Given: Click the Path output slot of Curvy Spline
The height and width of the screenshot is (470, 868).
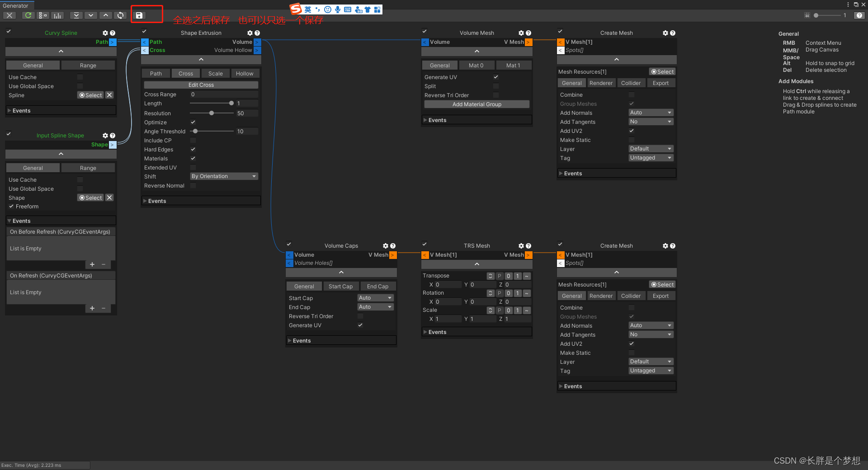Looking at the screenshot, I should pyautogui.click(x=113, y=42).
